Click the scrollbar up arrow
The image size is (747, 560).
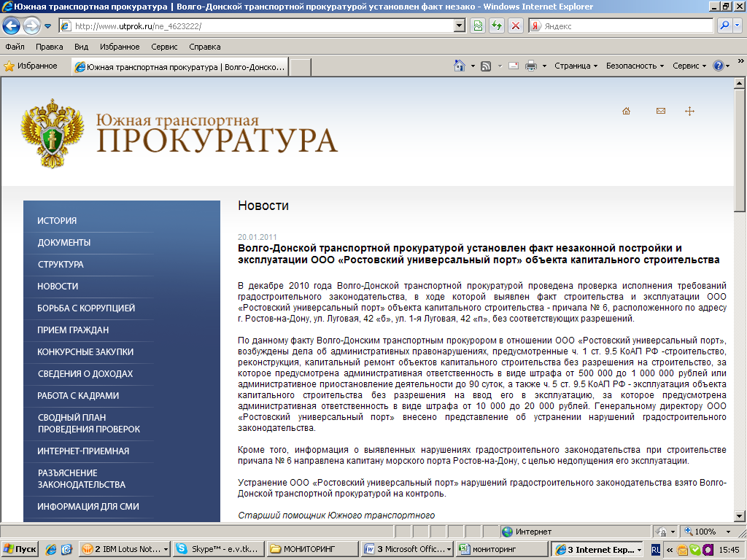pos(740,83)
